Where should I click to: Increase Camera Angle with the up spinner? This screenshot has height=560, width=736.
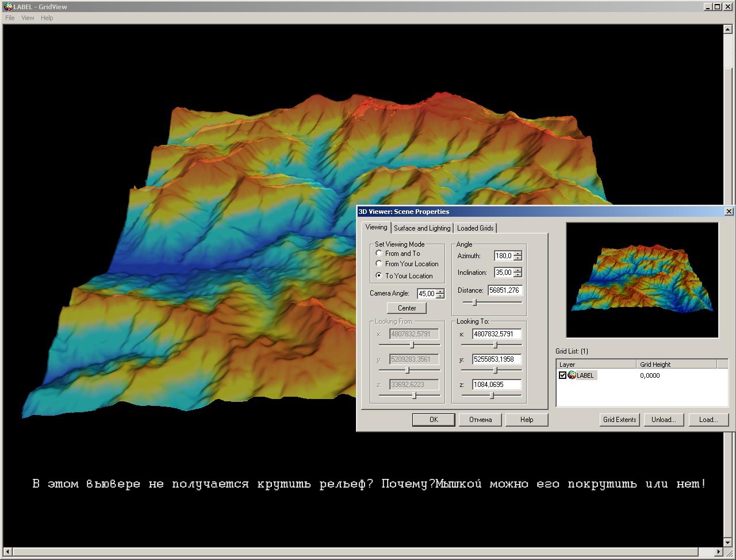[x=440, y=291]
